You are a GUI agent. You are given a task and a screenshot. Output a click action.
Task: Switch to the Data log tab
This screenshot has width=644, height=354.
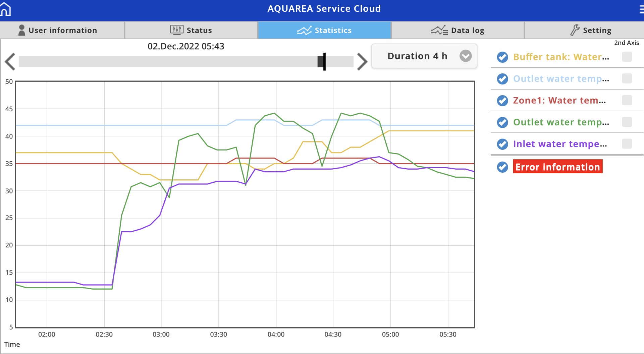tap(467, 31)
